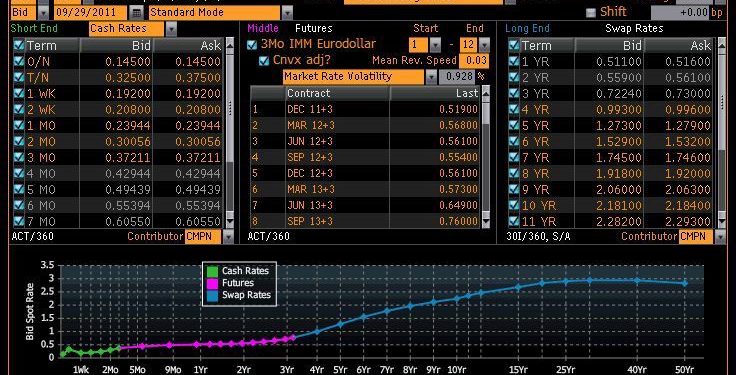
Task: Uncheck the 1 YR swap checkbox
Action: click(514, 61)
